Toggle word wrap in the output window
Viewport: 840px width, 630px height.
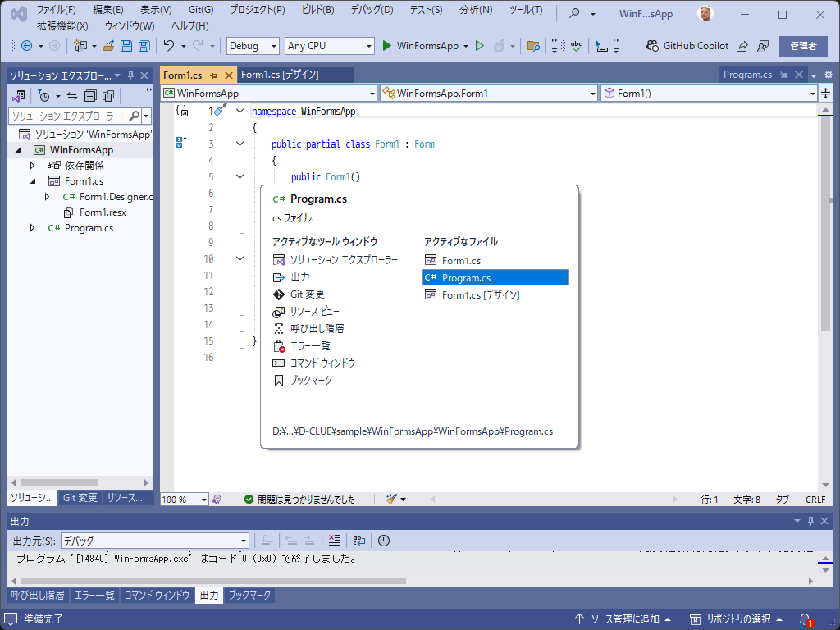[359, 541]
